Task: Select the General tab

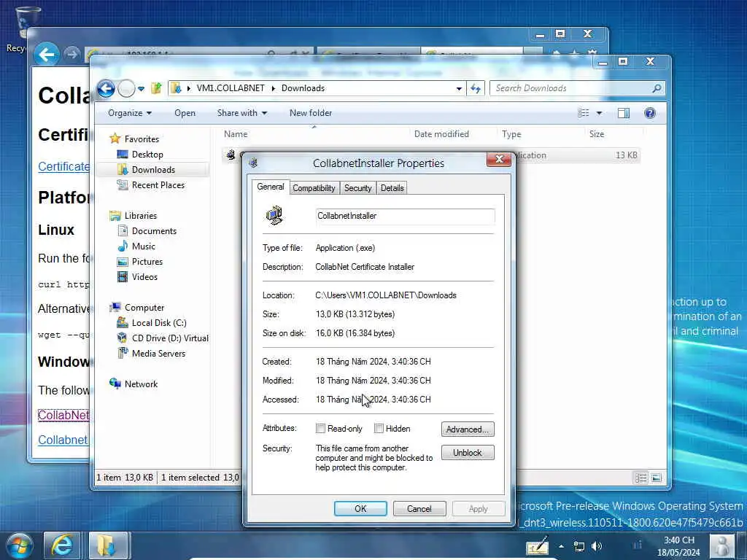Action: click(270, 187)
